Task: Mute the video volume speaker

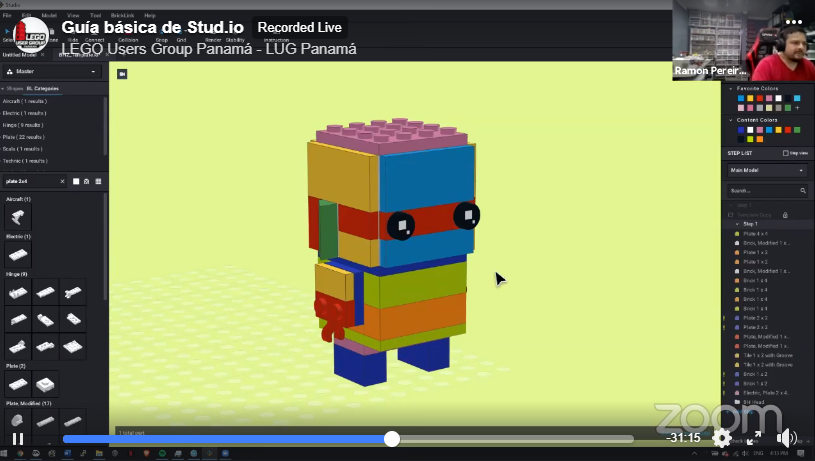Action: [x=786, y=438]
